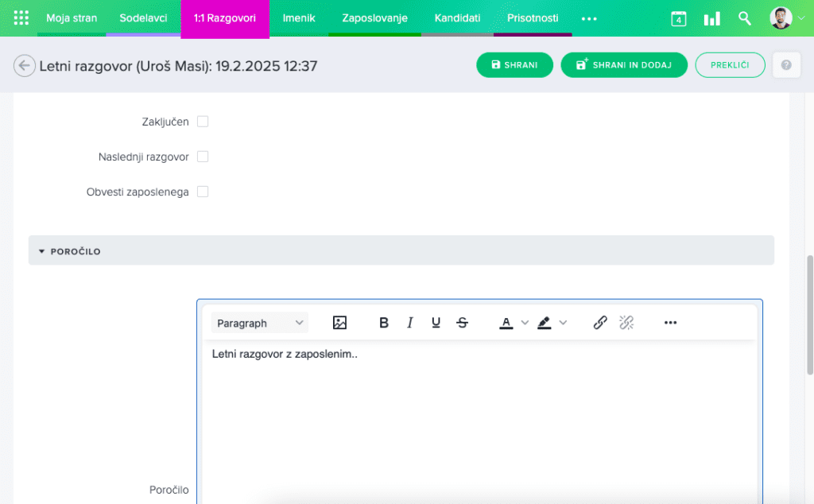Click the text color button
Screen dimensions: 814x504
pyautogui.click(x=506, y=323)
